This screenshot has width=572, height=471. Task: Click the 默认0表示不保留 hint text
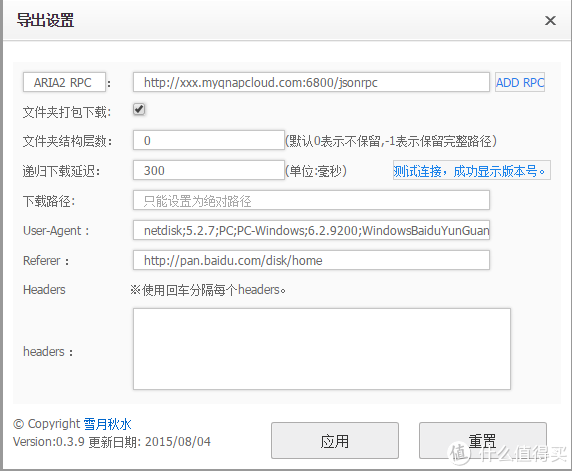(391, 141)
